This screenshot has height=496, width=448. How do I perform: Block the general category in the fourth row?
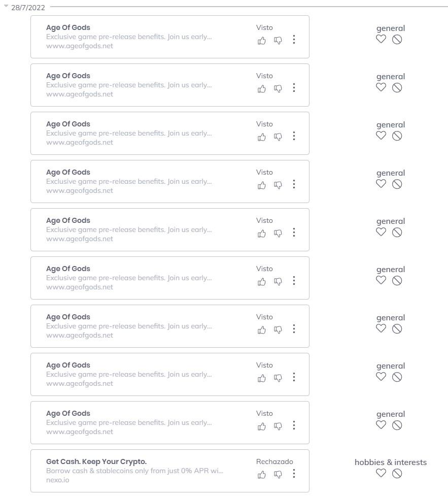pyautogui.click(x=397, y=184)
